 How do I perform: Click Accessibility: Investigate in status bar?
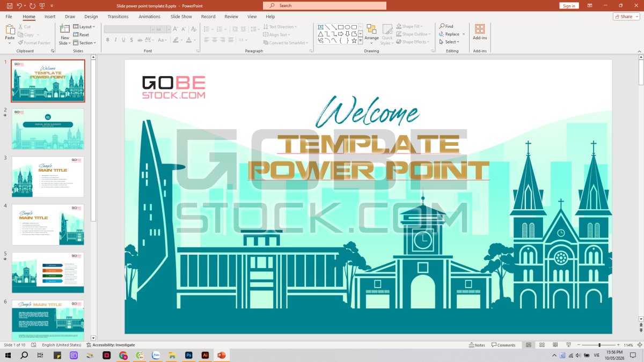click(x=110, y=345)
